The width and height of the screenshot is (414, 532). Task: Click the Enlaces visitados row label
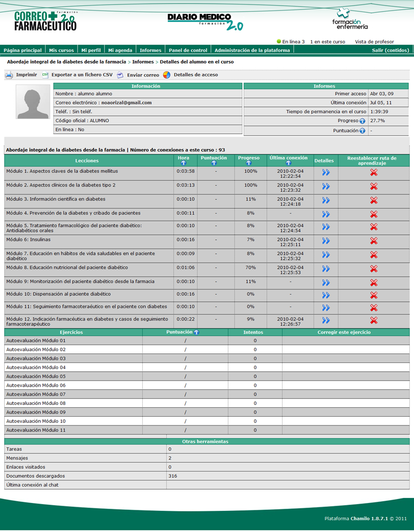(26, 467)
